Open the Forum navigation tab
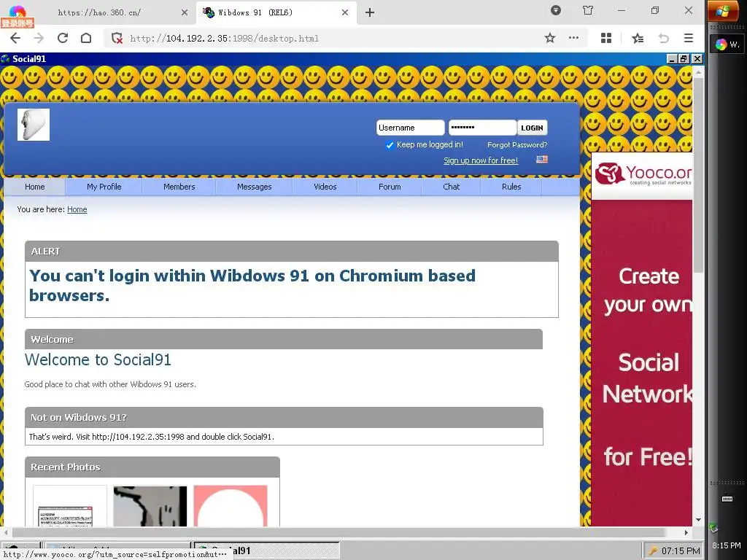This screenshot has height=560, width=747. coord(390,187)
